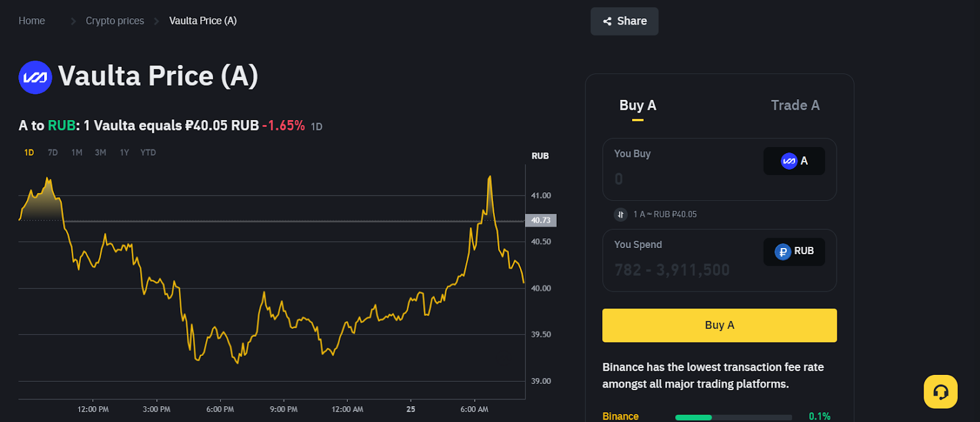Click the -1.65% price change text
The width and height of the screenshot is (980, 422).
tap(284, 126)
